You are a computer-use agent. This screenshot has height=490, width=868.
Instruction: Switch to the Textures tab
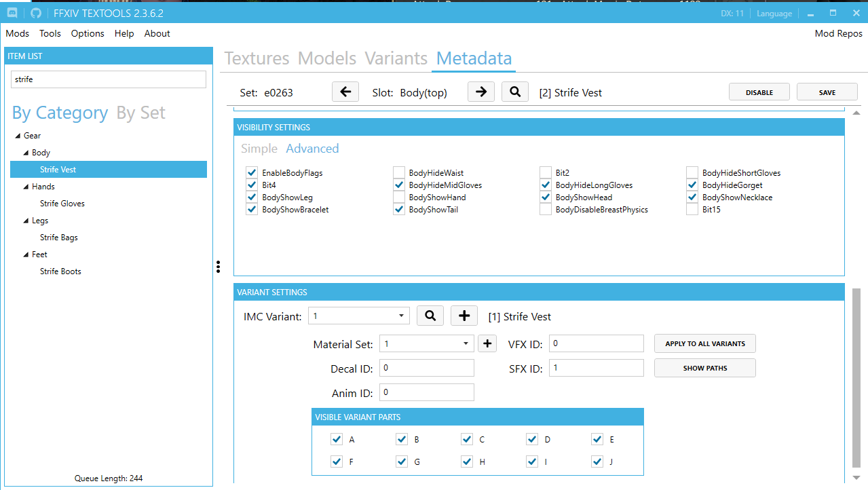[257, 58]
